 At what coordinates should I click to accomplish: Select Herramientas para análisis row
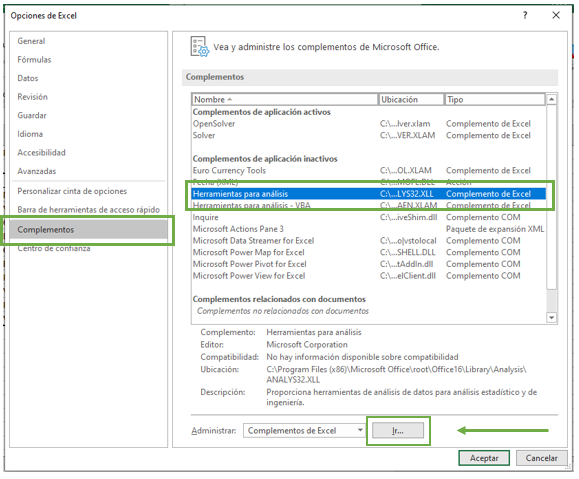tap(368, 194)
